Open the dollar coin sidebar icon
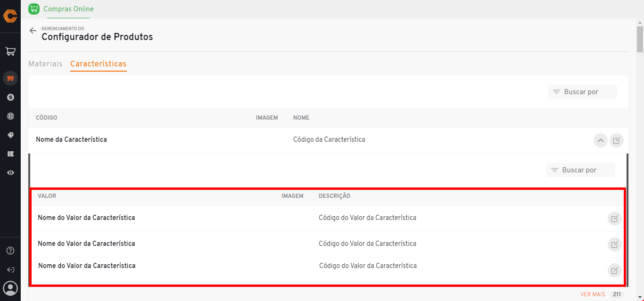This screenshot has height=301, width=644. point(10,97)
